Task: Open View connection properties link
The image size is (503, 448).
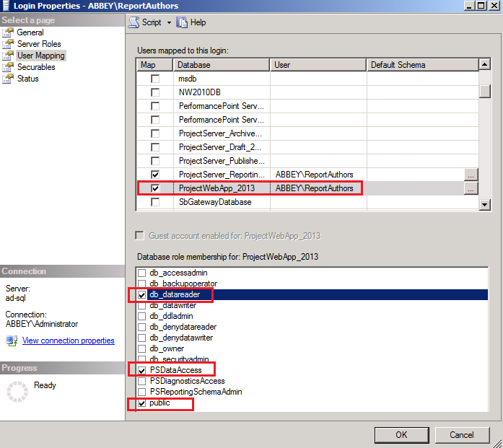Action: tap(69, 341)
